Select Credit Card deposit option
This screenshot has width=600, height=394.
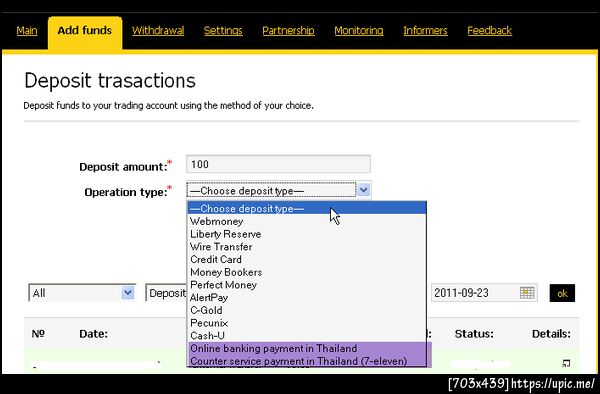point(307,259)
